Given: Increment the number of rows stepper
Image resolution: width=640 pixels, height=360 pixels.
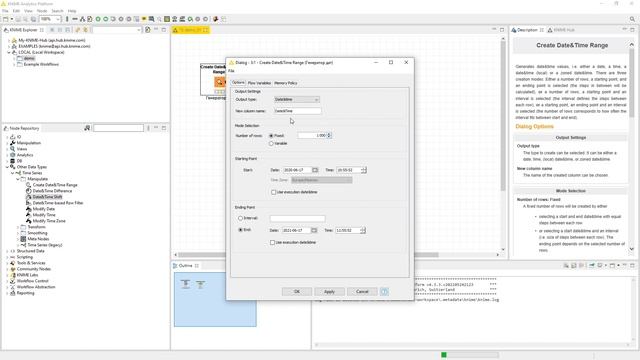Looking at the screenshot, I should (329, 134).
